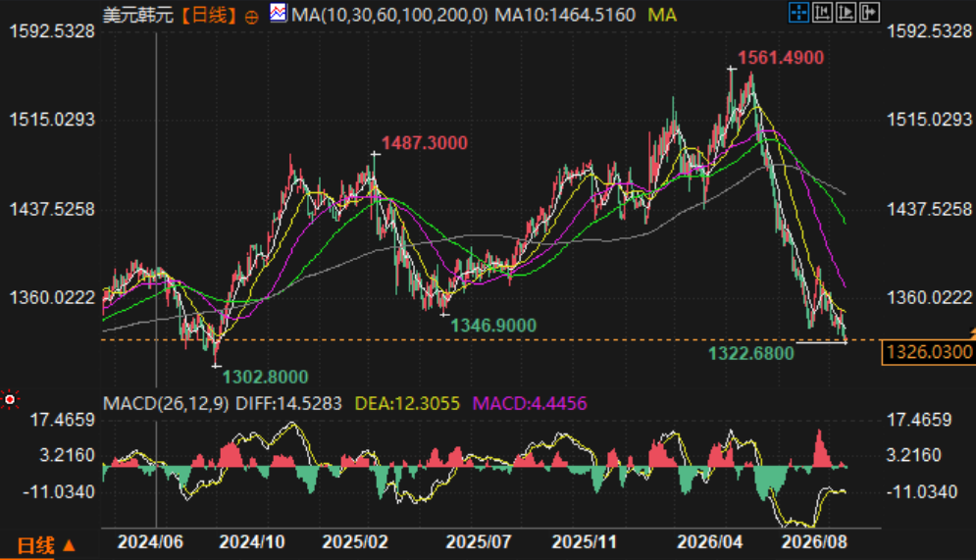Viewport: 976px width, 560px height.
Task: Click MACD left axis value 3.2160
Action: pos(68,455)
